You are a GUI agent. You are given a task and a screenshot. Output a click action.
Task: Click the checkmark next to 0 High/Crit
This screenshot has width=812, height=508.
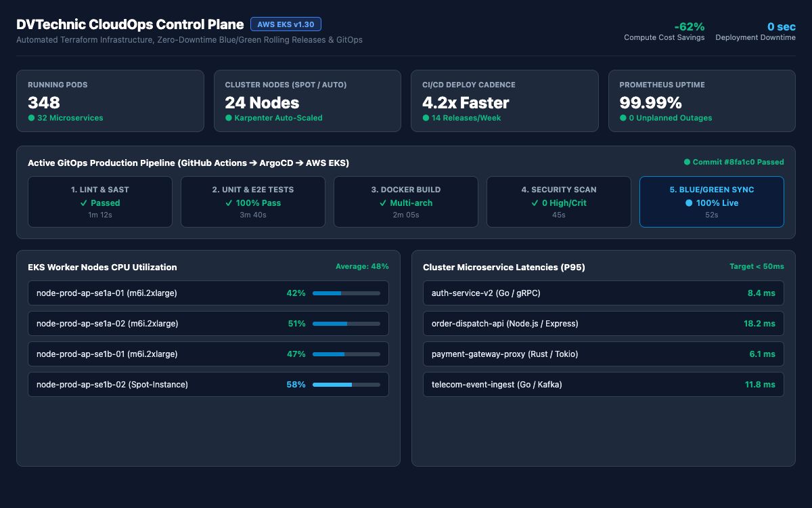[x=535, y=203]
